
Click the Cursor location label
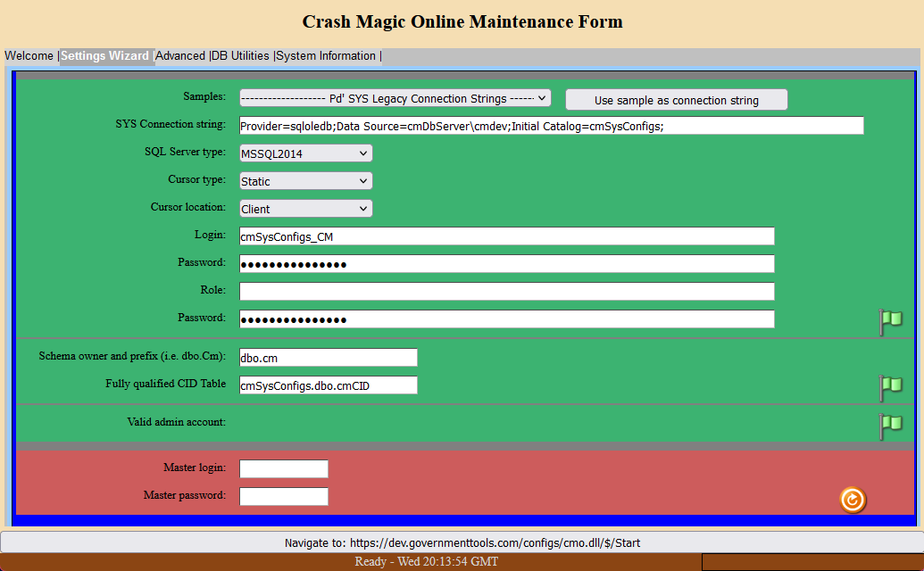coord(188,207)
